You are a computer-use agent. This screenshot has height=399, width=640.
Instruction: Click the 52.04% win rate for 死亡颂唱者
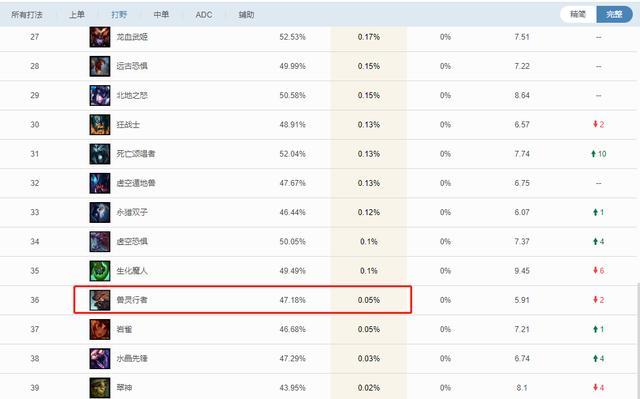[x=292, y=154]
